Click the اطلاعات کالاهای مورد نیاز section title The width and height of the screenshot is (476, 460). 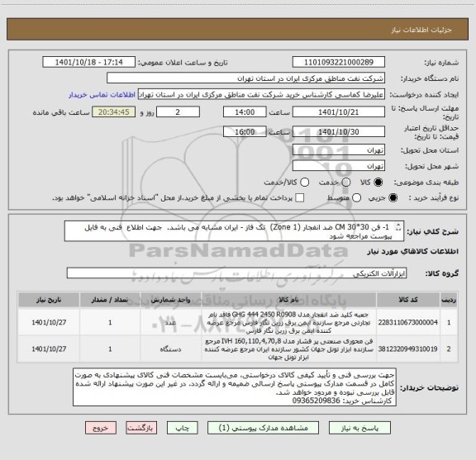[x=412, y=252]
